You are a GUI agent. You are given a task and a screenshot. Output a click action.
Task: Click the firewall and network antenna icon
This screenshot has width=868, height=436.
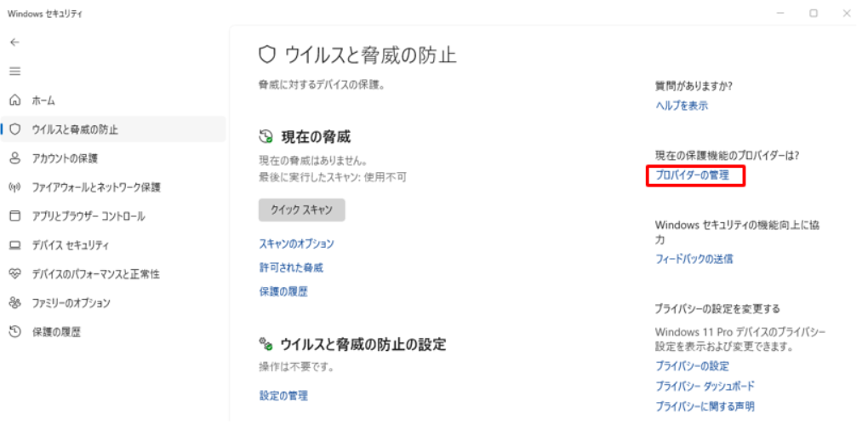[14, 187]
